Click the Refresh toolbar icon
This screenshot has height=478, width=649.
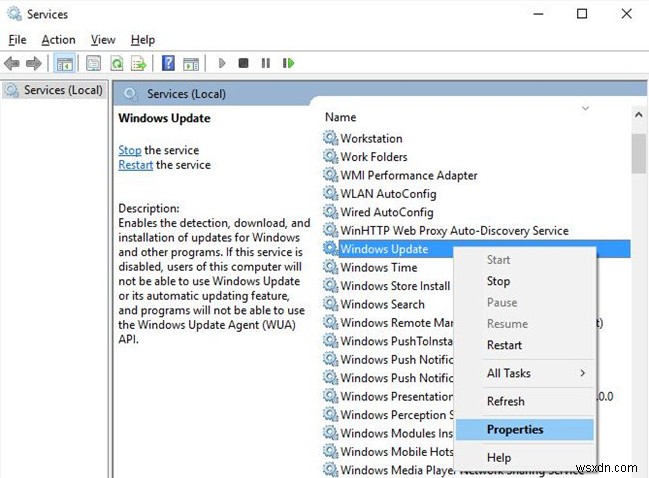(x=117, y=63)
